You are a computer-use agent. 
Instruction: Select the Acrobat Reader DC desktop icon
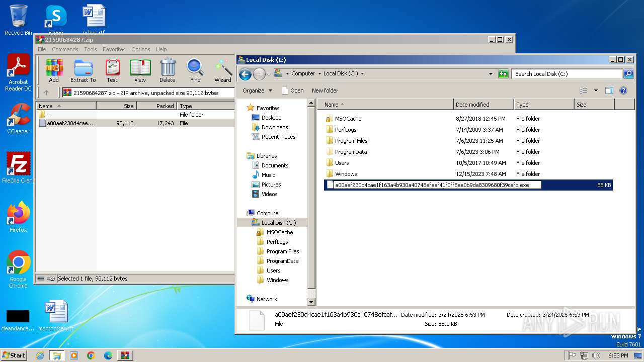[18, 73]
